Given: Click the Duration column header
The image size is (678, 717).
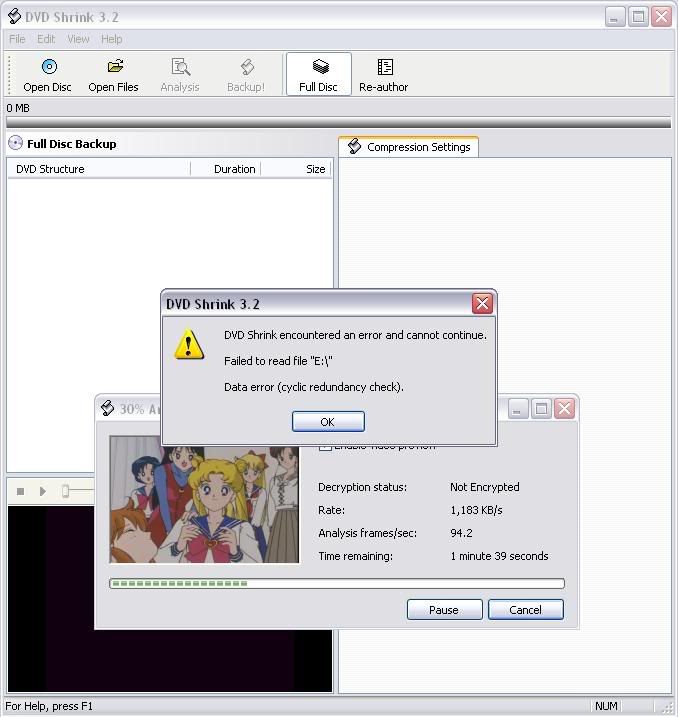Looking at the screenshot, I should [x=225, y=169].
